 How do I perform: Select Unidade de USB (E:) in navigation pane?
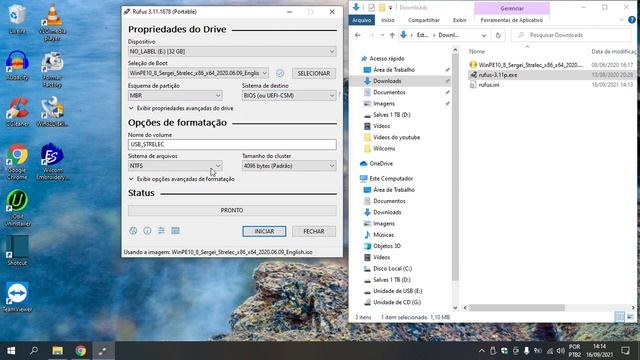pyautogui.click(x=397, y=291)
